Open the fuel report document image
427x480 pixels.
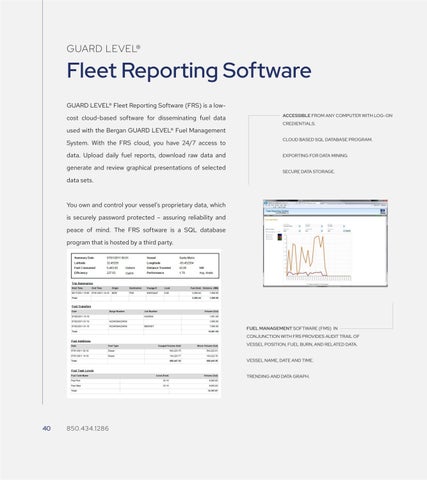pyautogui.click(x=144, y=324)
